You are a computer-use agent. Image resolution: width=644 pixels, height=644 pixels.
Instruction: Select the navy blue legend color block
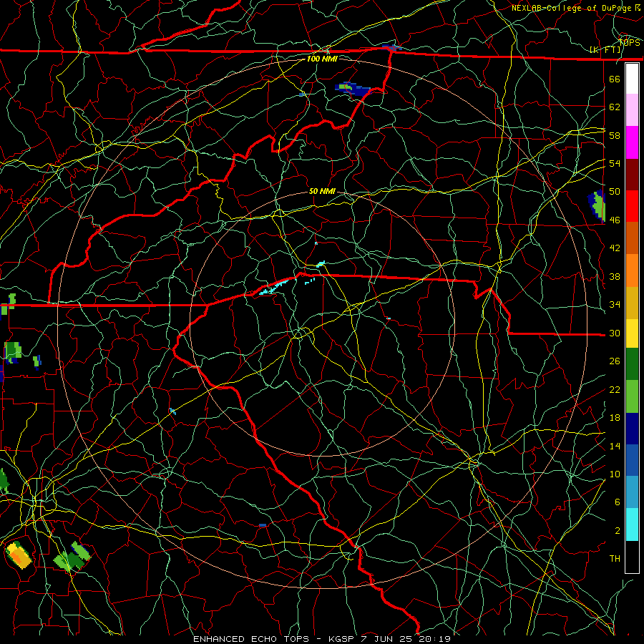pyautogui.click(x=632, y=429)
